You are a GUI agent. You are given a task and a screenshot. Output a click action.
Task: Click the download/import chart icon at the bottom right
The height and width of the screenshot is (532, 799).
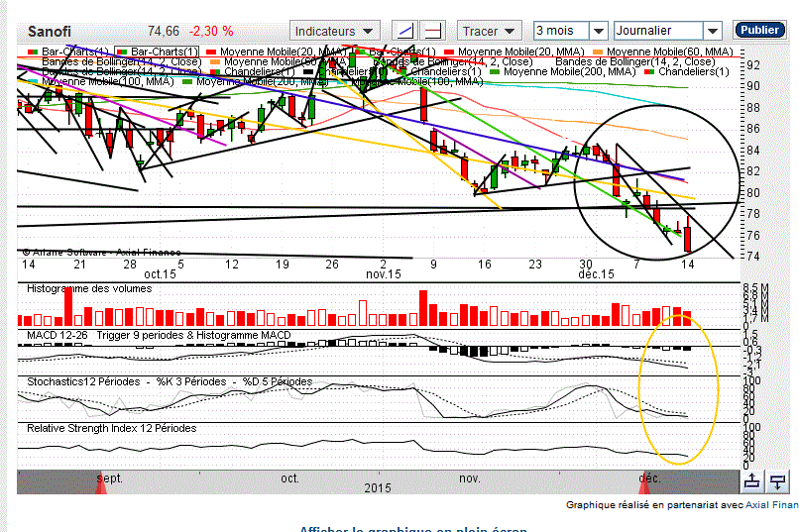(x=777, y=481)
